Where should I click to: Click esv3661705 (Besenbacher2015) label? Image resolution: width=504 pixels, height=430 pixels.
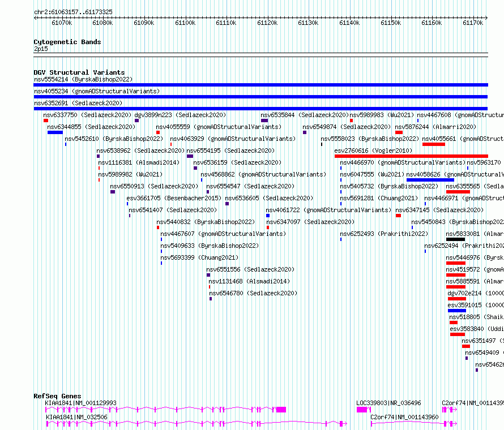pyautogui.click(x=174, y=198)
